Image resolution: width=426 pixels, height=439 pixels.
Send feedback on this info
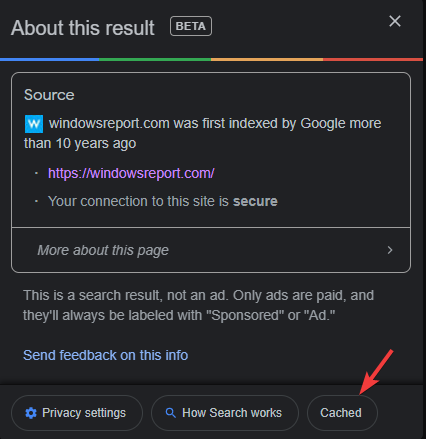point(105,355)
